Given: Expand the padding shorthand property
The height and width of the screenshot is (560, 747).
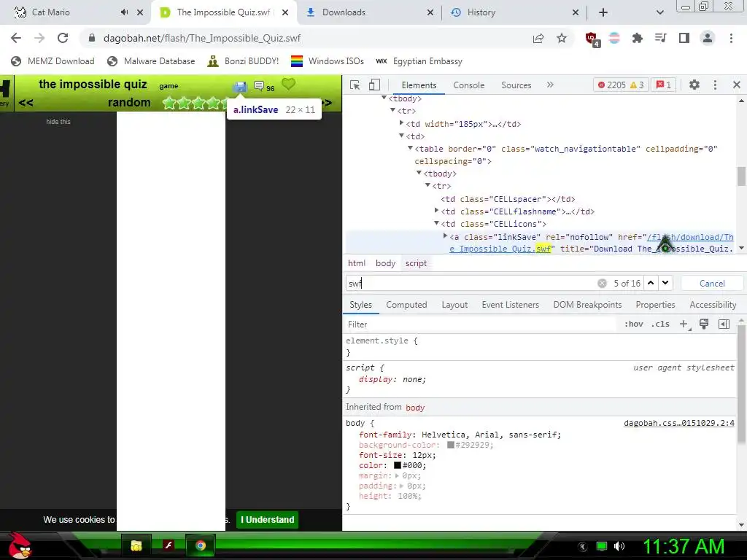Looking at the screenshot, I should (x=402, y=486).
